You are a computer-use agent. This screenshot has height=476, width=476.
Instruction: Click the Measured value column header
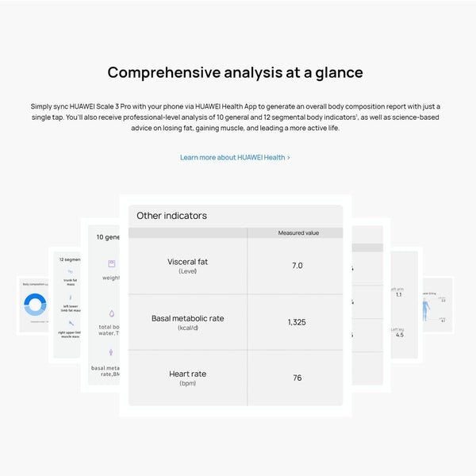click(298, 233)
